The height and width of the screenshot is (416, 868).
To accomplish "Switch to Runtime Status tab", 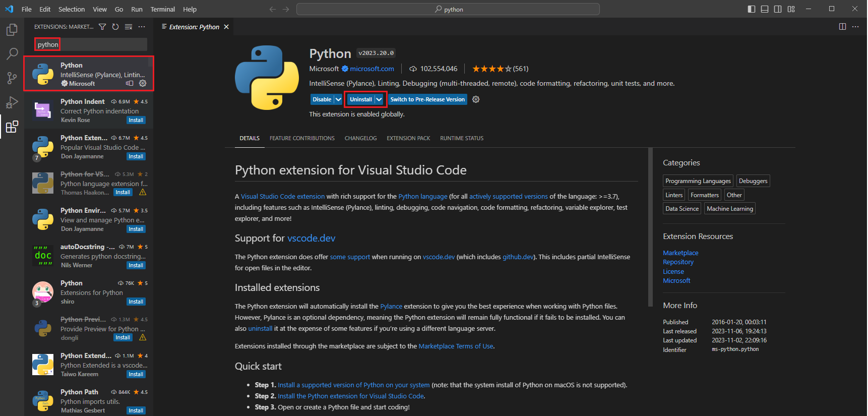I will click(462, 138).
